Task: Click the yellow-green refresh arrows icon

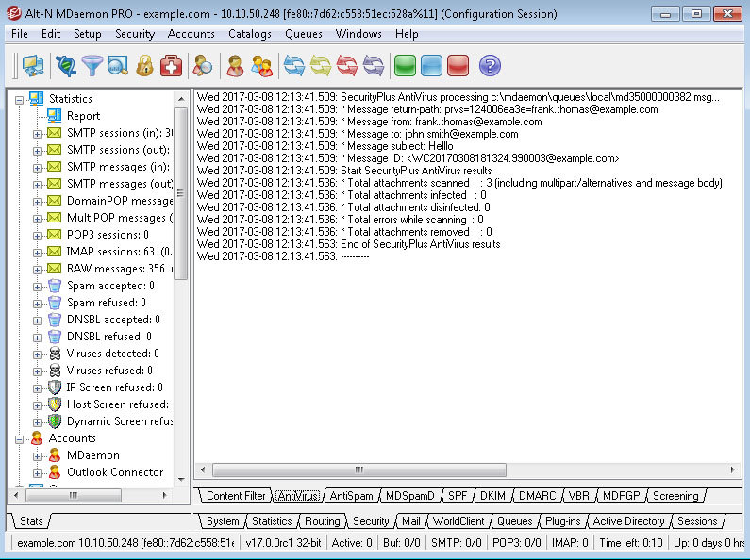Action: coord(321,65)
